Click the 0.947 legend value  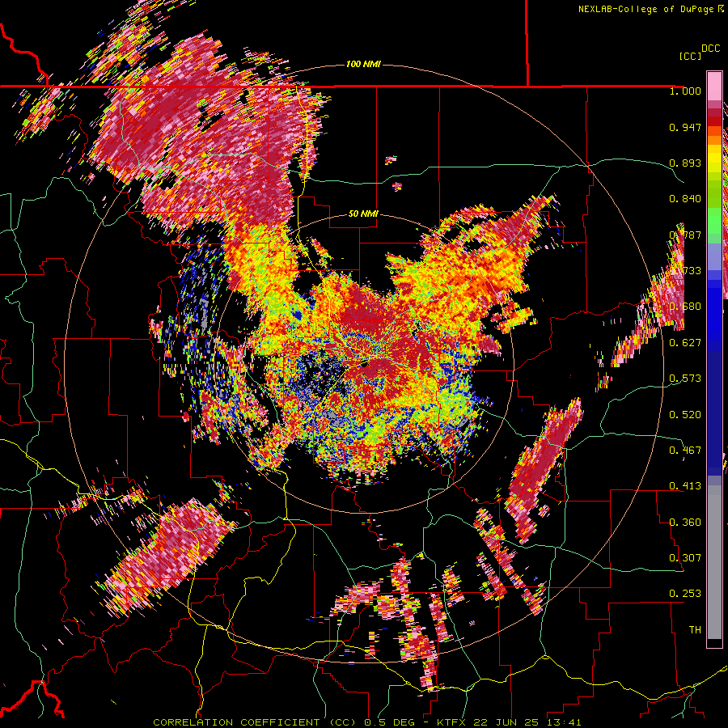685,127
